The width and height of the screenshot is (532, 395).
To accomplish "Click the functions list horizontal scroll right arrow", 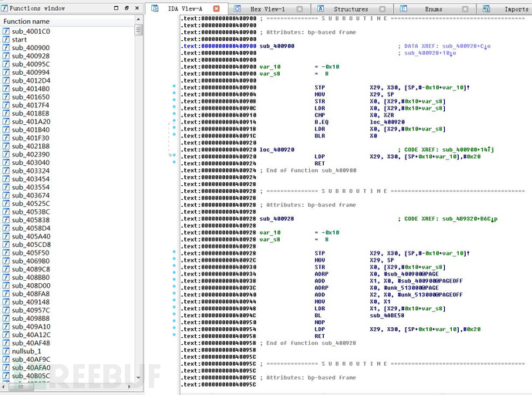I will (x=129, y=387).
